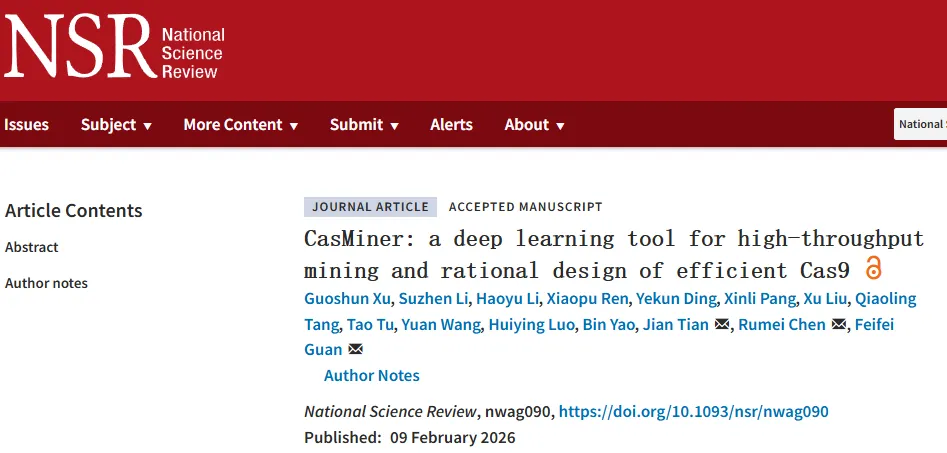Expand the Submit dropdown menu
The width and height of the screenshot is (947, 453).
364,124
